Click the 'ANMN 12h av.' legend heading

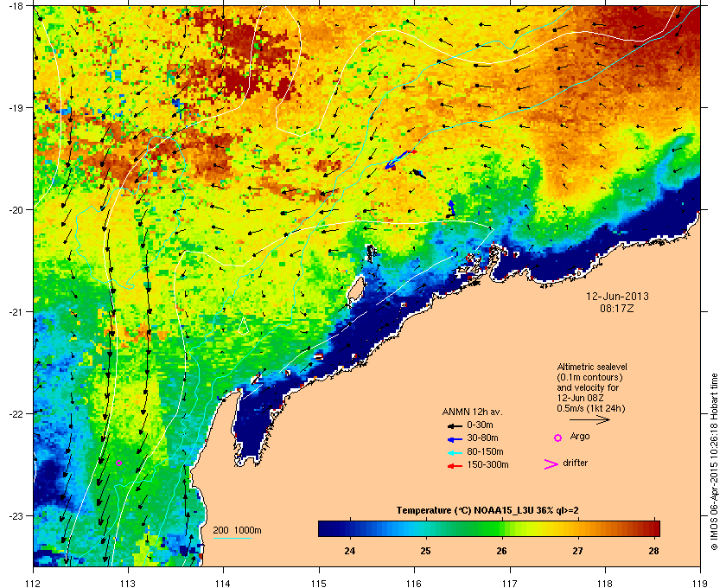pos(472,412)
